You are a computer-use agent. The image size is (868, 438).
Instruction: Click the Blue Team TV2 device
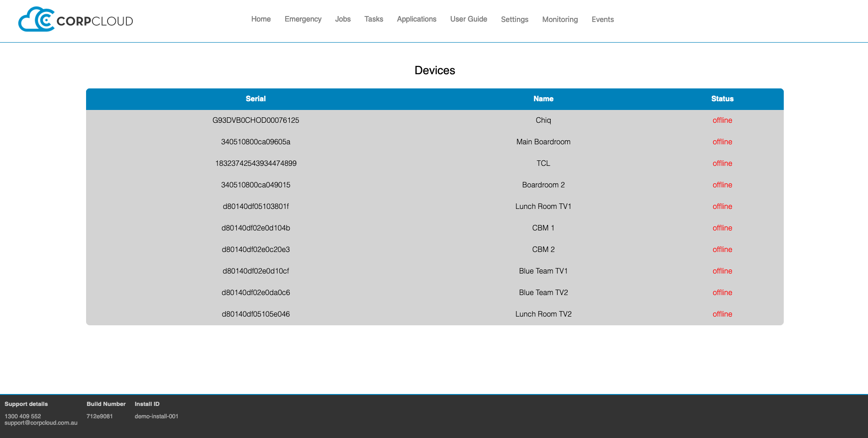(543, 293)
